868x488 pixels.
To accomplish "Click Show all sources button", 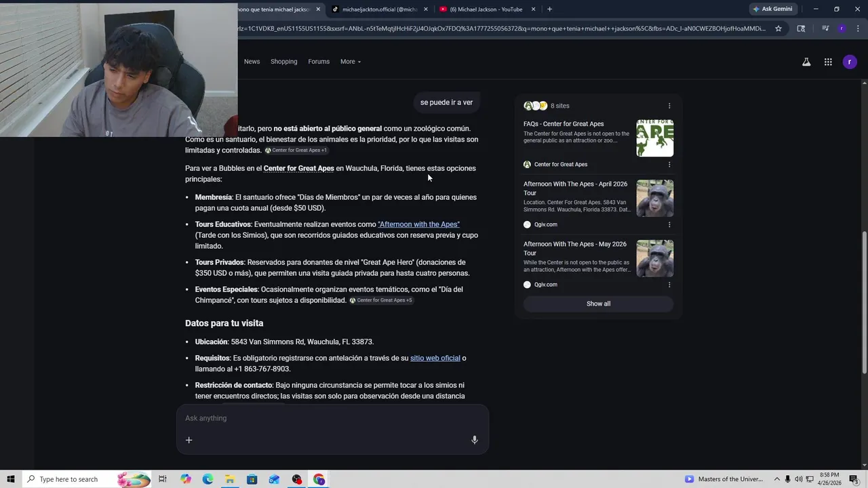I will click(598, 304).
